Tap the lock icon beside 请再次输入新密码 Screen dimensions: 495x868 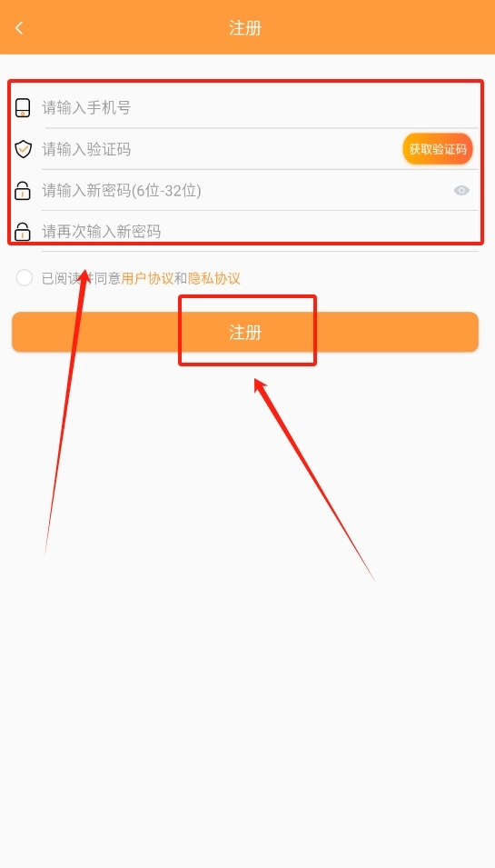coord(23,232)
